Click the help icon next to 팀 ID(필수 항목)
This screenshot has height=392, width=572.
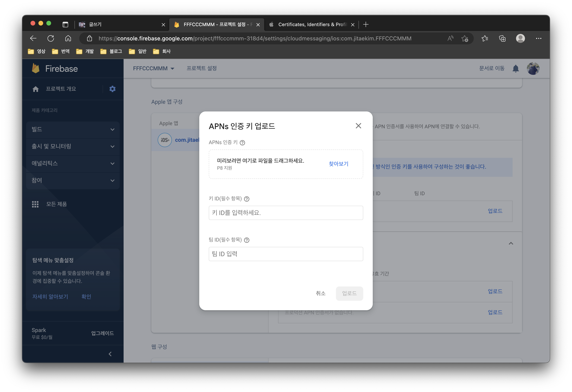click(x=247, y=240)
